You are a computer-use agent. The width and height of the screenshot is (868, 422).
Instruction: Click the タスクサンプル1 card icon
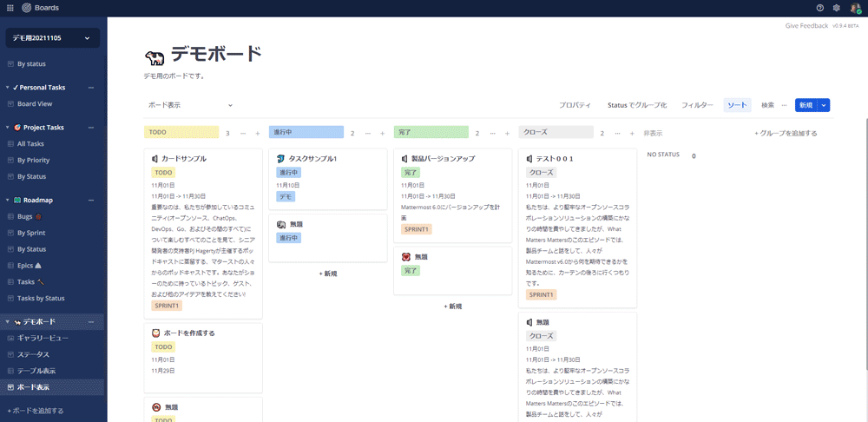280,158
